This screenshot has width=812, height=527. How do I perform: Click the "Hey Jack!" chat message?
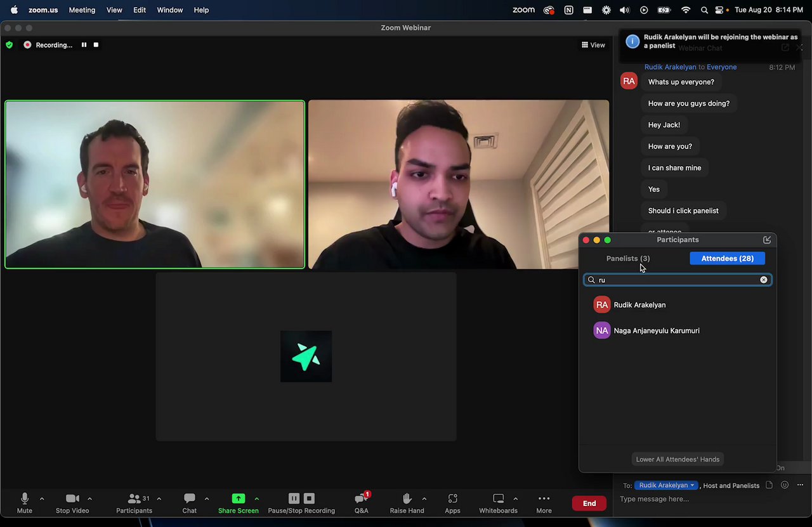click(x=664, y=125)
